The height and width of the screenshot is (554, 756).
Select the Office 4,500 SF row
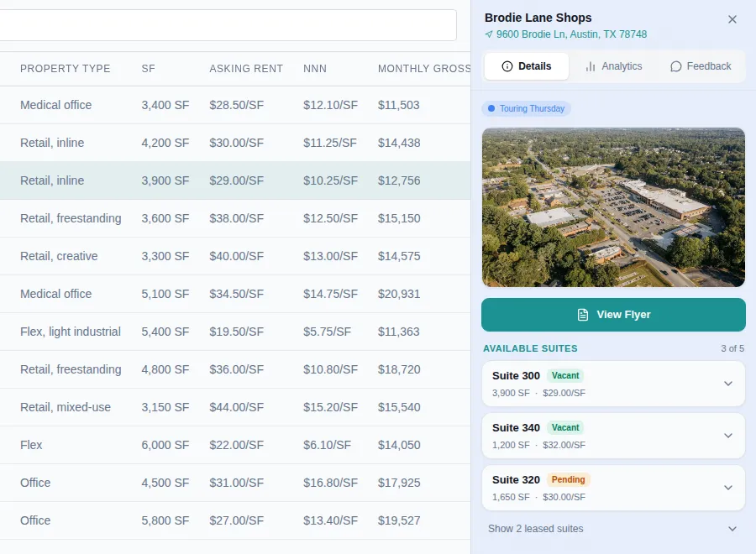(235, 483)
